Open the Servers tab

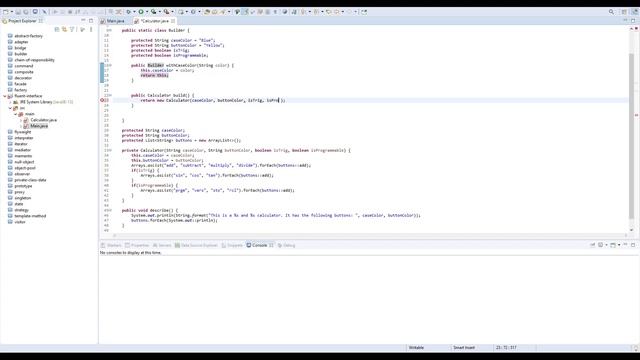click(162, 245)
